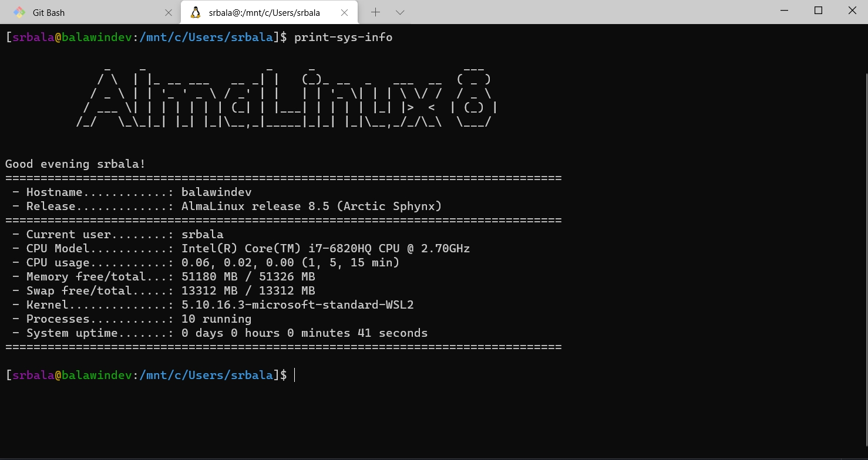Click the Kernel 5.10.16.3-microsoft-standard-WSL2 text
Image resolution: width=868 pixels, height=460 pixels.
click(298, 305)
